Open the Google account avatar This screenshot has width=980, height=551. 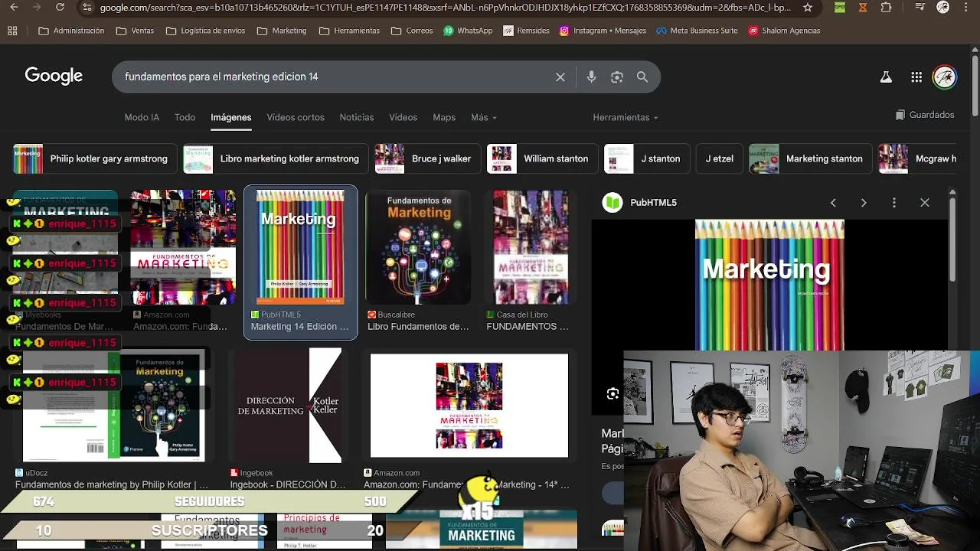945,77
